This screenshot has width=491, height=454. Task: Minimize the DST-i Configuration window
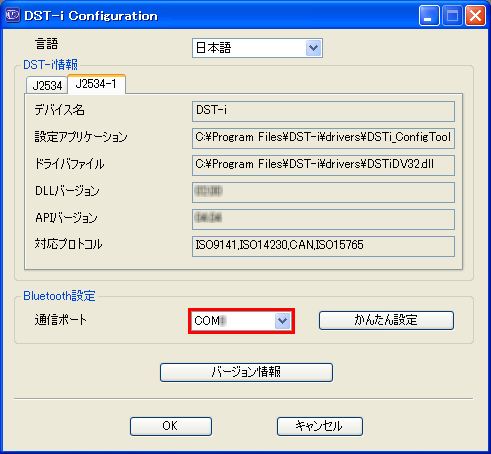coord(429,16)
